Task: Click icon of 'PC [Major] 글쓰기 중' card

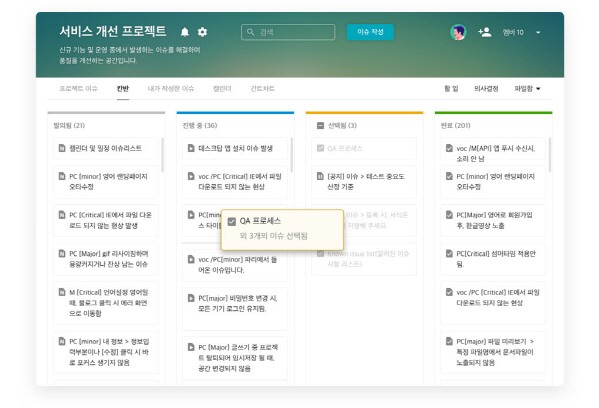Action: click(191, 347)
